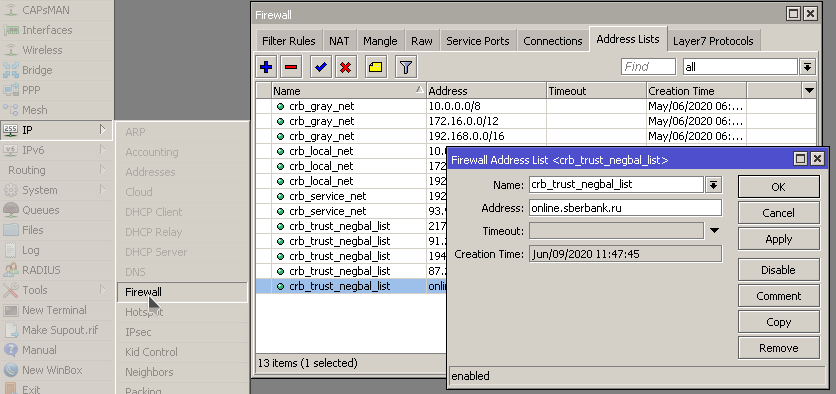Viewport: 836px width, 394px height.
Task: Click Make Supout.rif in sidebar
Action: 57,330
